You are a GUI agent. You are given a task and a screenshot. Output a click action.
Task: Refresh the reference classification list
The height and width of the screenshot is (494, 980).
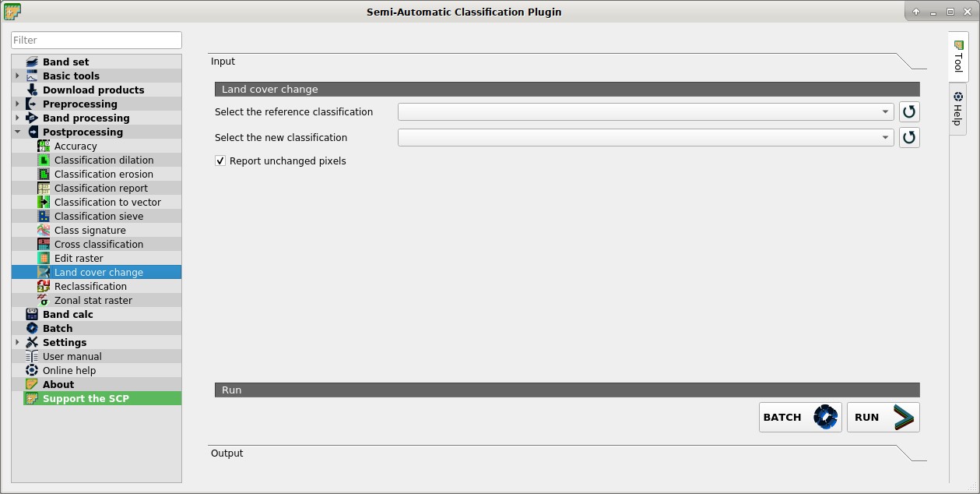point(909,111)
